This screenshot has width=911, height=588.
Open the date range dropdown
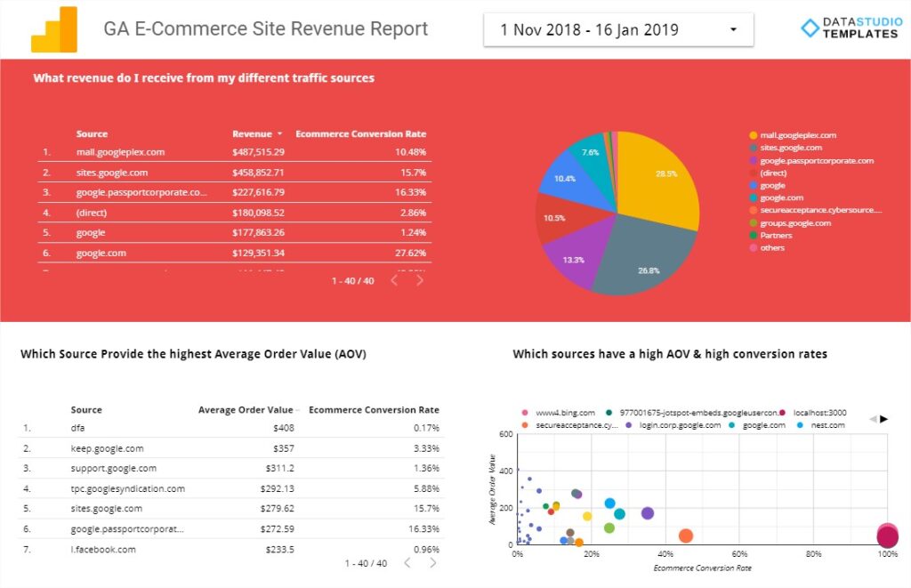click(732, 28)
